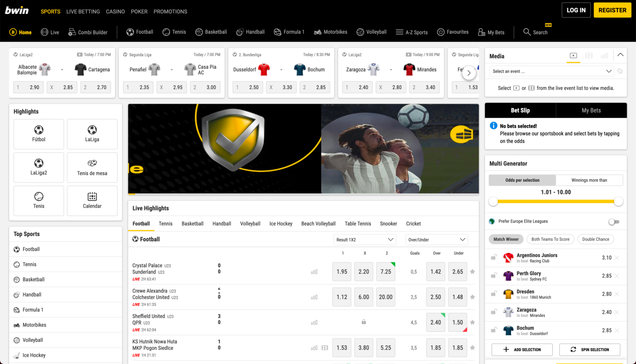Open pitch view icon for KS Hutnik match

(x=325, y=348)
